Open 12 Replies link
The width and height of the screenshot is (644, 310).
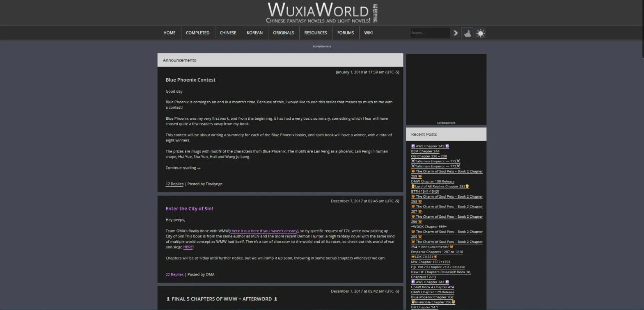click(x=174, y=184)
